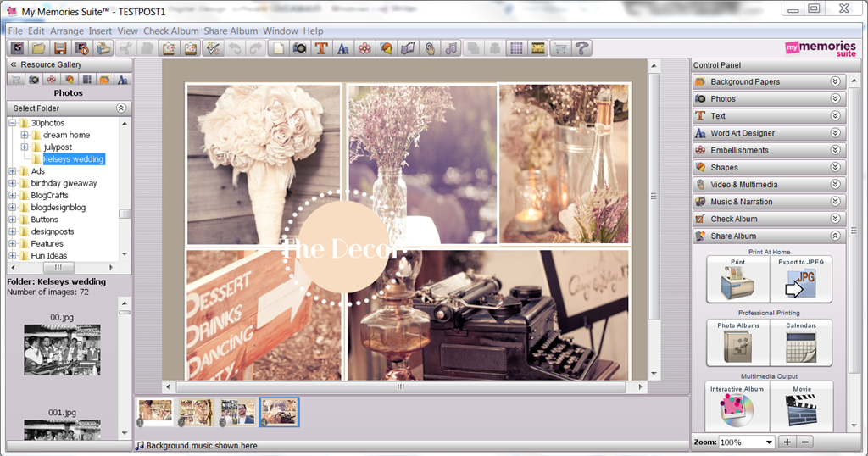Expand the Embellishments panel
The width and height of the screenshot is (868, 456).
point(835,150)
